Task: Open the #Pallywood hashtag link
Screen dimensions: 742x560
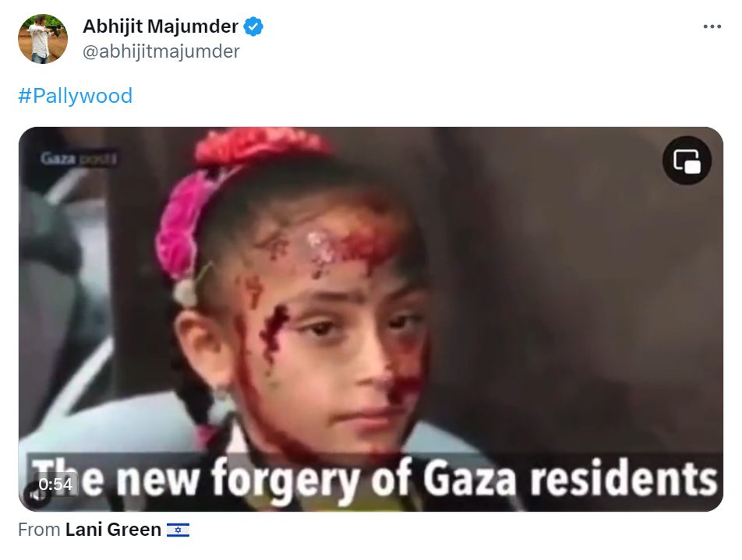Action: coord(76,96)
